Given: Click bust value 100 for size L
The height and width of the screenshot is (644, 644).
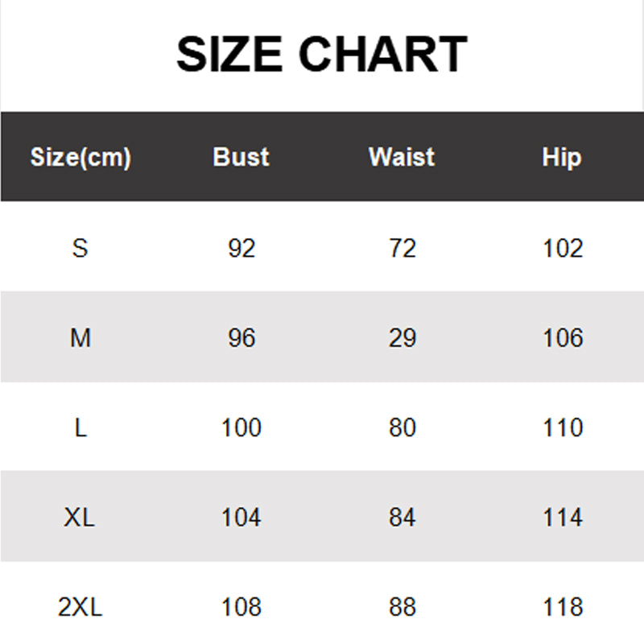Looking at the screenshot, I should [x=241, y=427].
